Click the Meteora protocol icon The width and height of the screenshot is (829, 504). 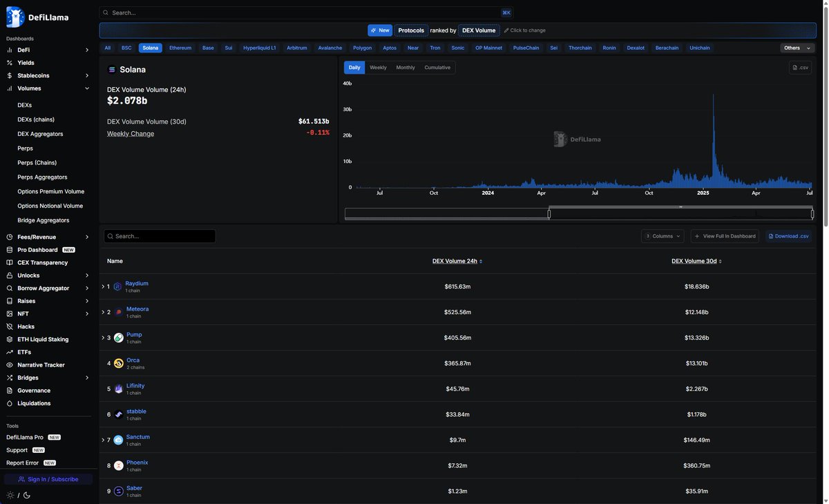point(118,312)
